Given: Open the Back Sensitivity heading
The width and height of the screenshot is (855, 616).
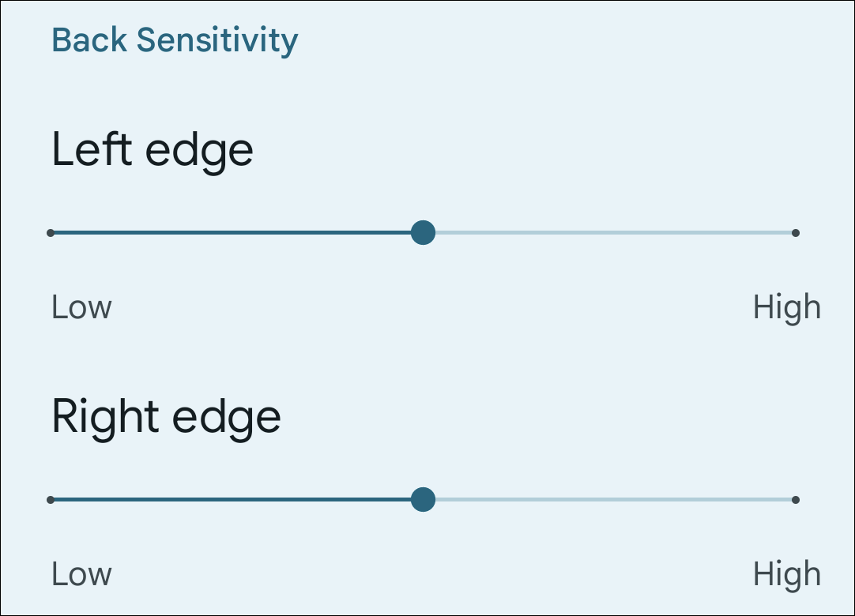Looking at the screenshot, I should [175, 39].
